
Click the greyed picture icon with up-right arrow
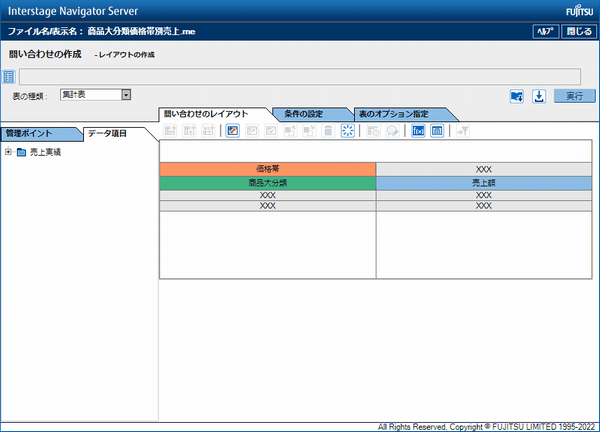pyautogui.click(x=252, y=131)
